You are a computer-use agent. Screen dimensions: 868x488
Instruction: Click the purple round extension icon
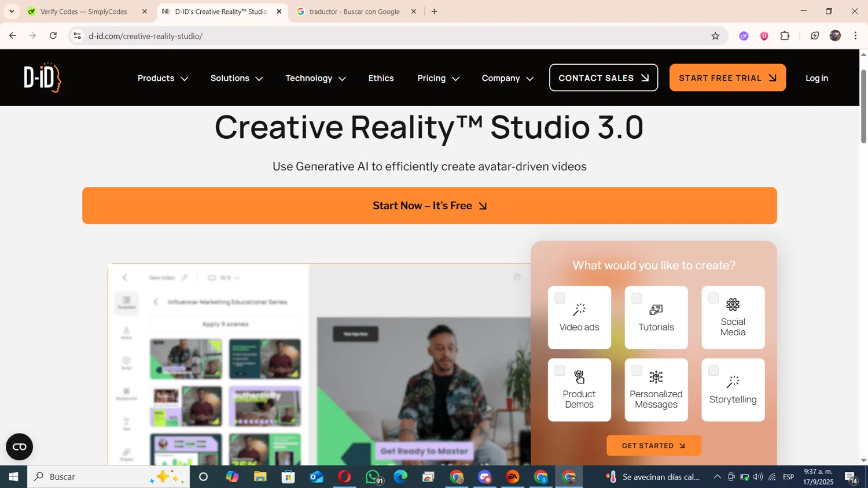click(744, 36)
